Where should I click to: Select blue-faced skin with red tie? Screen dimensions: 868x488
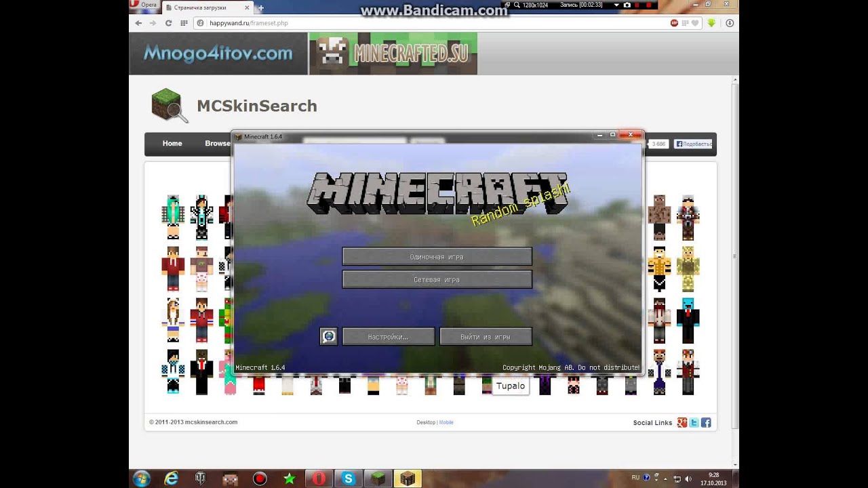tap(688, 321)
